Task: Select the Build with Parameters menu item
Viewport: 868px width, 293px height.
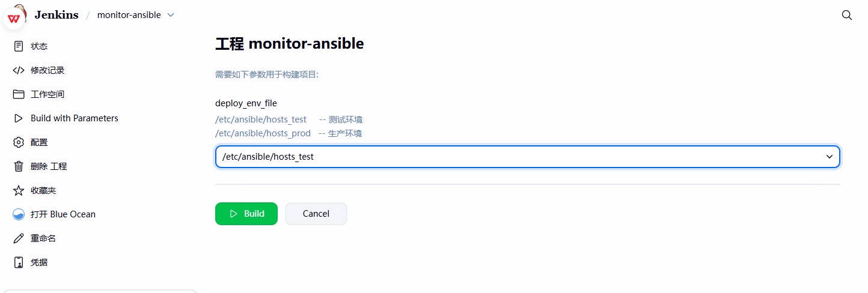Action: click(75, 118)
